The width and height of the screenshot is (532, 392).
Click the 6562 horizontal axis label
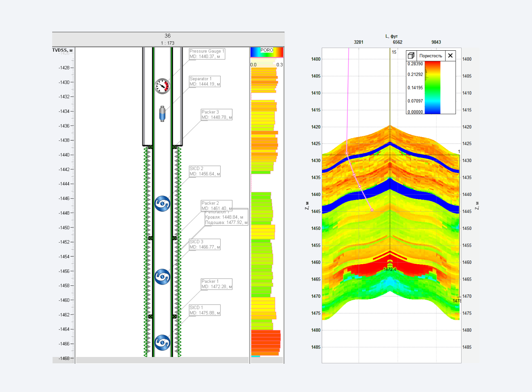tap(397, 42)
